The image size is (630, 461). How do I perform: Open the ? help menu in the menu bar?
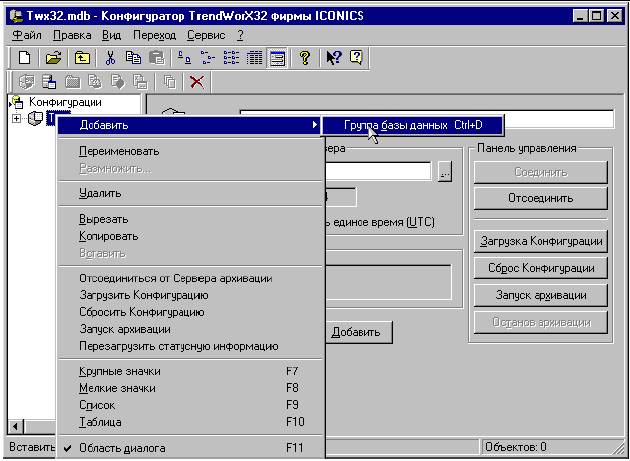click(x=240, y=35)
